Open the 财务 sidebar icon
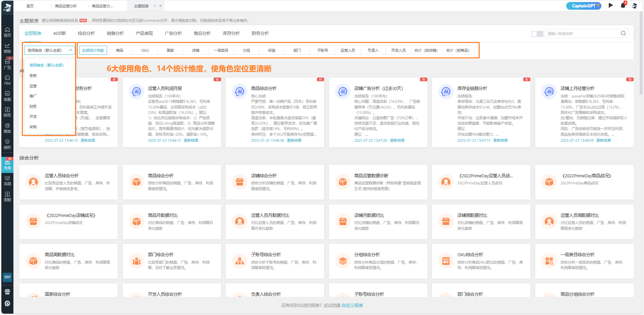 pos(7,112)
